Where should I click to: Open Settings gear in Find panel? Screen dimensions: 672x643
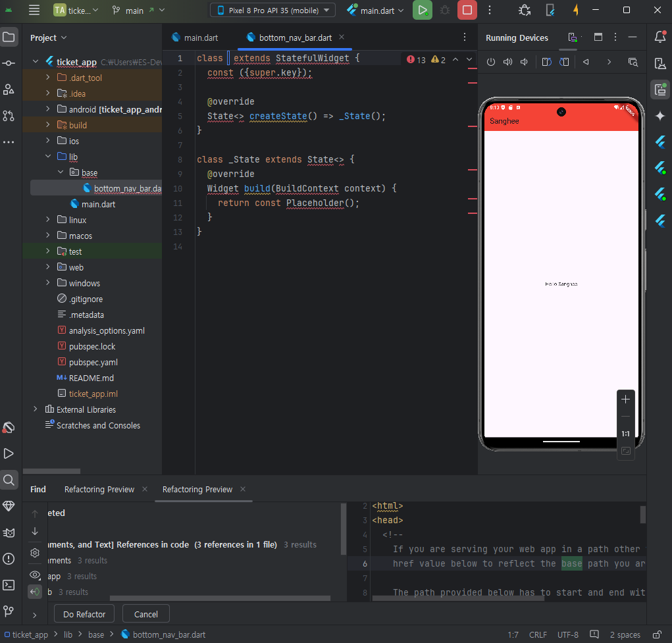35,553
